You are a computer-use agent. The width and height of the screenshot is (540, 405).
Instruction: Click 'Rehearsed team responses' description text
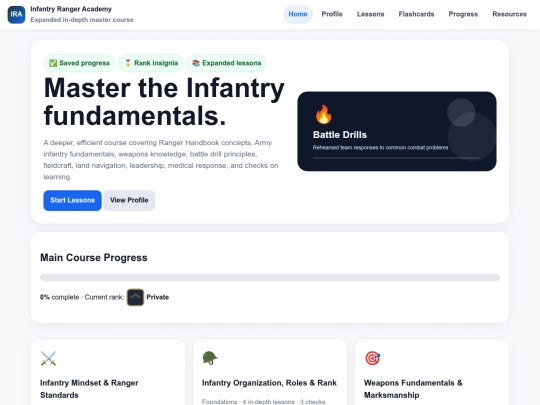tap(380, 148)
